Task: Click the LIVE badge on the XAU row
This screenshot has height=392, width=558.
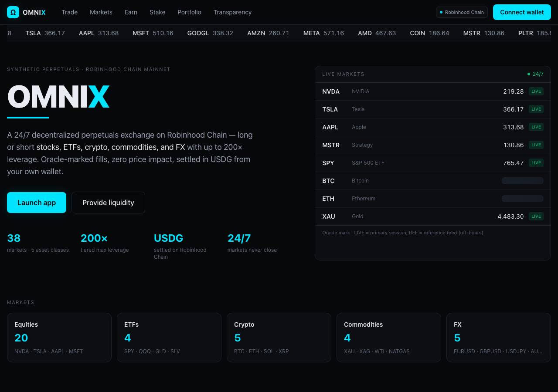Action: [x=536, y=216]
